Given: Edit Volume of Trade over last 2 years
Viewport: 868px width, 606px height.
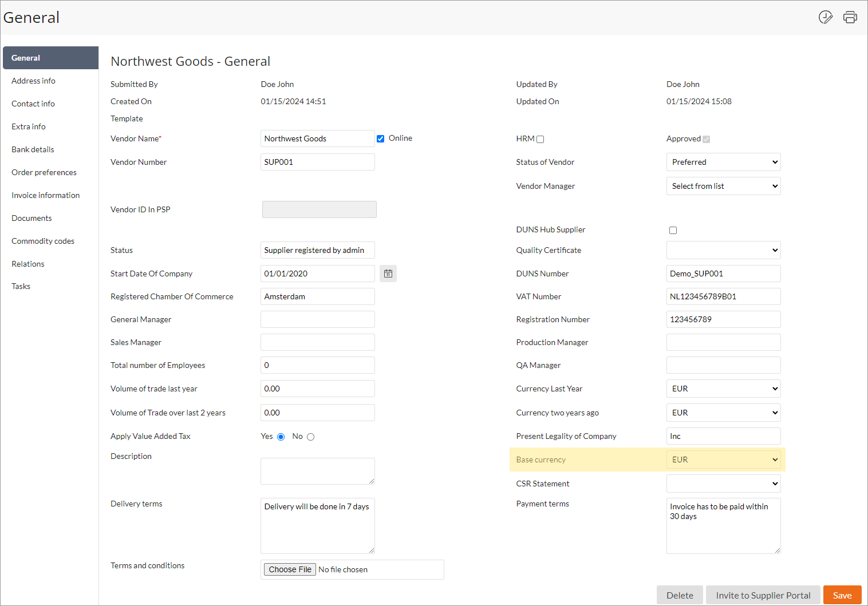Looking at the screenshot, I should (318, 413).
